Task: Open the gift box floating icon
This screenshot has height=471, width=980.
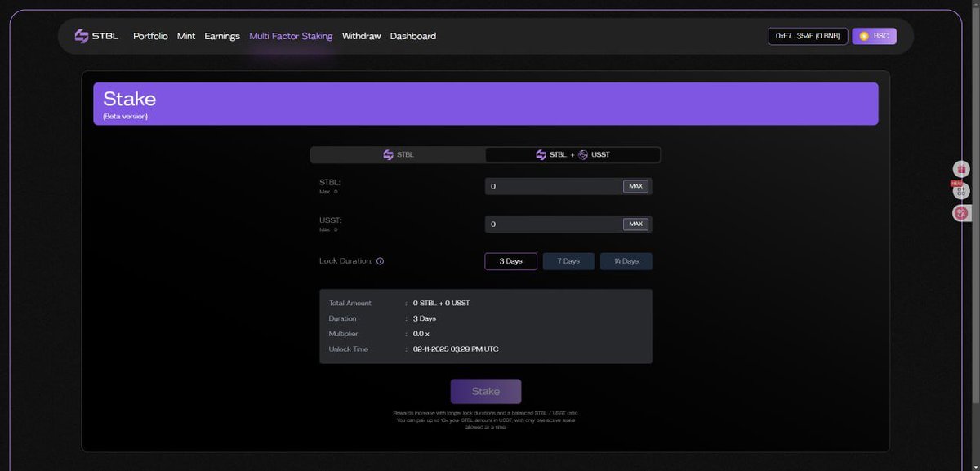Action: tap(961, 169)
